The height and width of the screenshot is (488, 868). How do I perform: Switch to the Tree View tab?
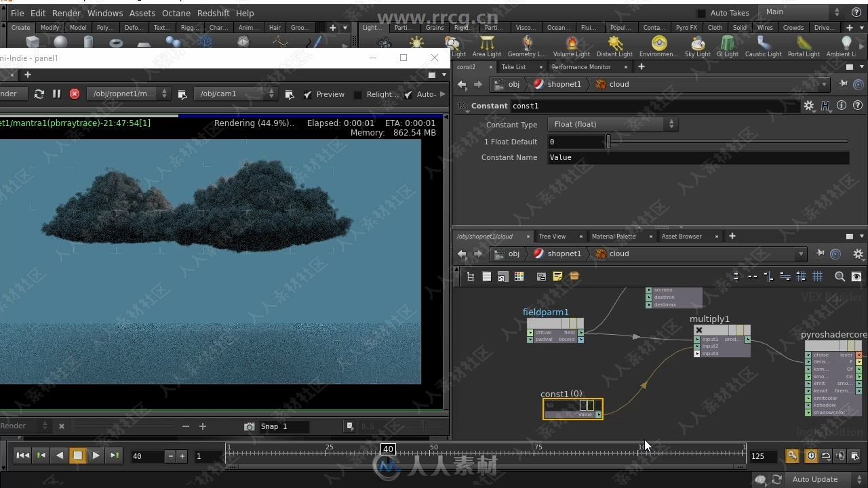click(x=552, y=237)
